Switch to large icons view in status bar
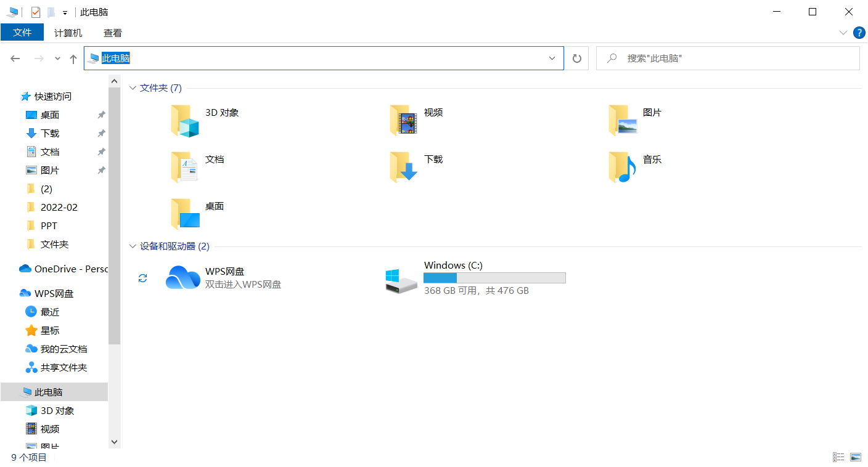Image resolution: width=868 pixels, height=467 pixels. (x=855, y=457)
